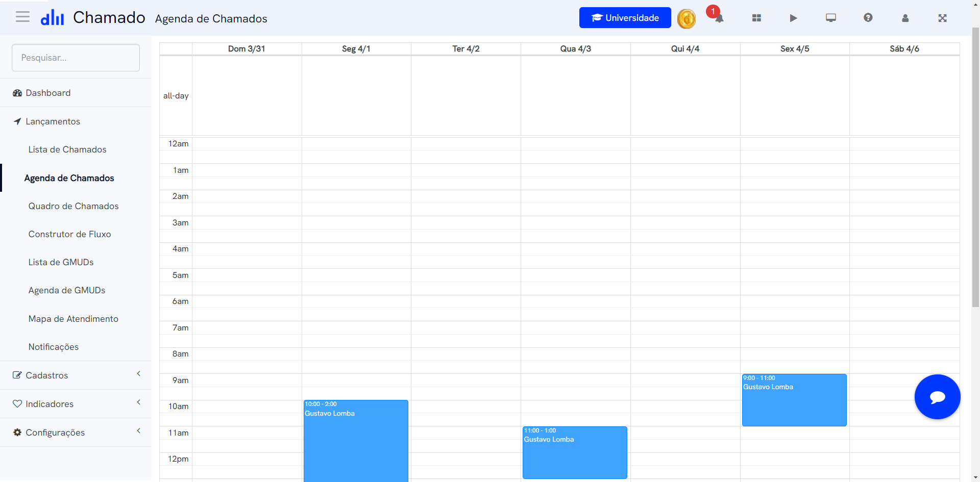Open the help question mark icon
Screen dimensions: 980x482
[868, 18]
